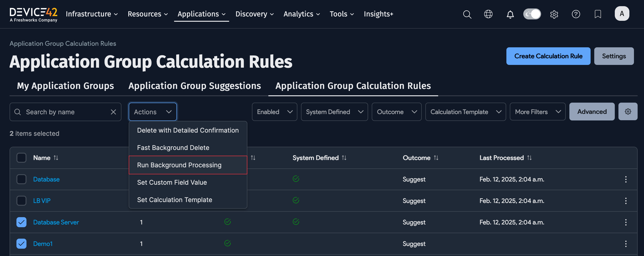644x256 pixels.
Task: Uncheck the Database Server row checkbox
Action: click(21, 222)
